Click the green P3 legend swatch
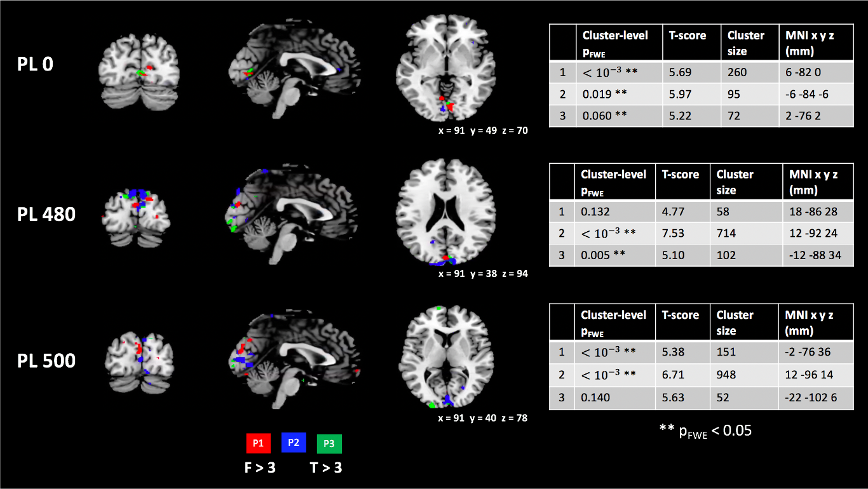The image size is (868, 489). pyautogui.click(x=329, y=443)
